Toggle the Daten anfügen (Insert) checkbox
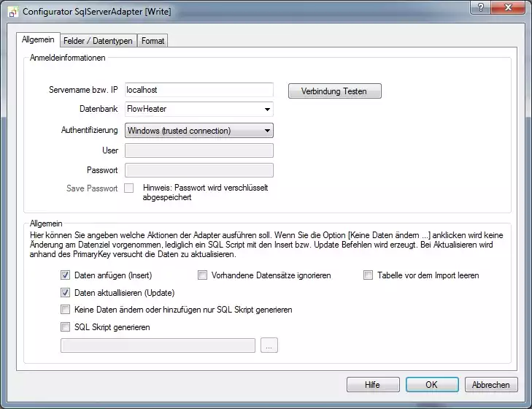Image resolution: width=532 pixels, height=409 pixels. [66, 275]
